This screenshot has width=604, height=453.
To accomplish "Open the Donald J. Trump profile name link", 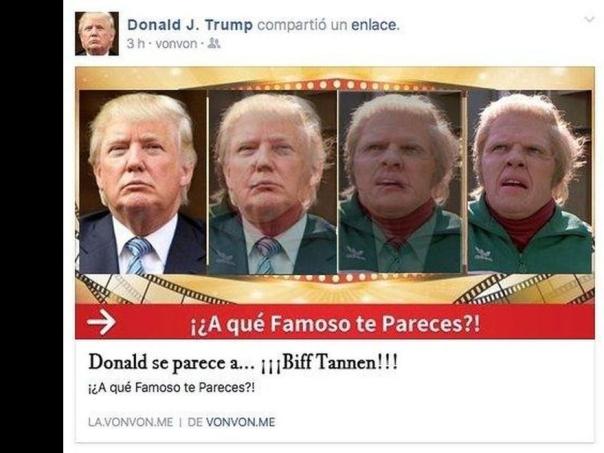I will (x=190, y=25).
